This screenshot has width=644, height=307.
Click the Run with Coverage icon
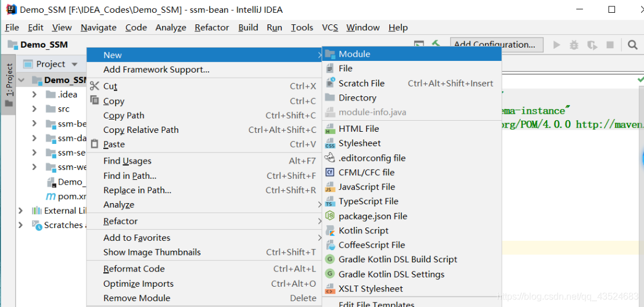(x=592, y=44)
